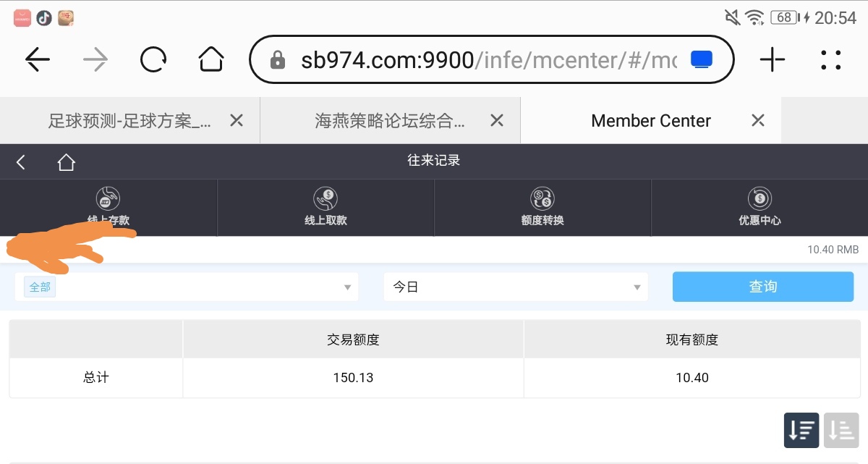Go to browser home page icon
The height and width of the screenshot is (464, 868).
[210, 60]
